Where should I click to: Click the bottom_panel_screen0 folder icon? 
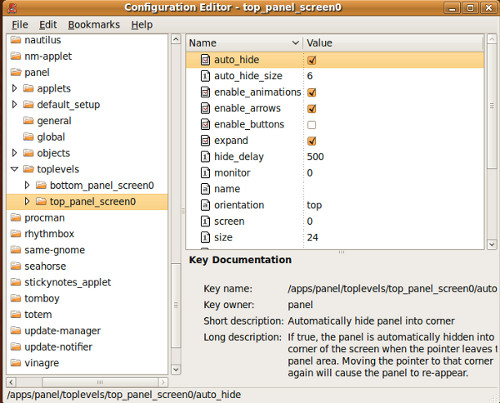pyautogui.click(x=41, y=185)
